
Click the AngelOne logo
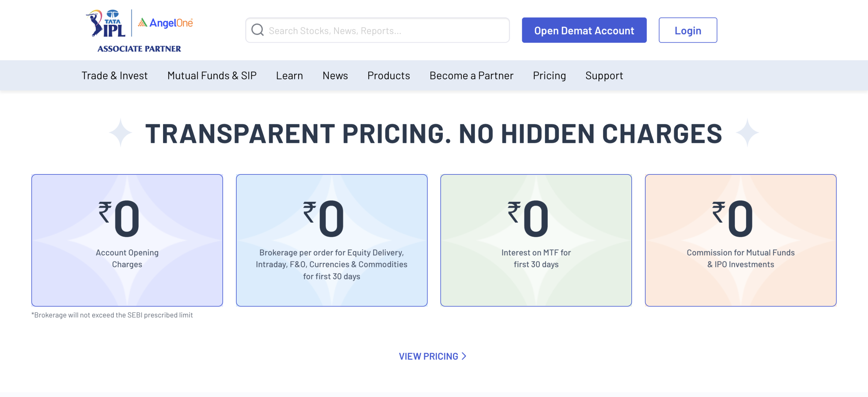coord(165,23)
